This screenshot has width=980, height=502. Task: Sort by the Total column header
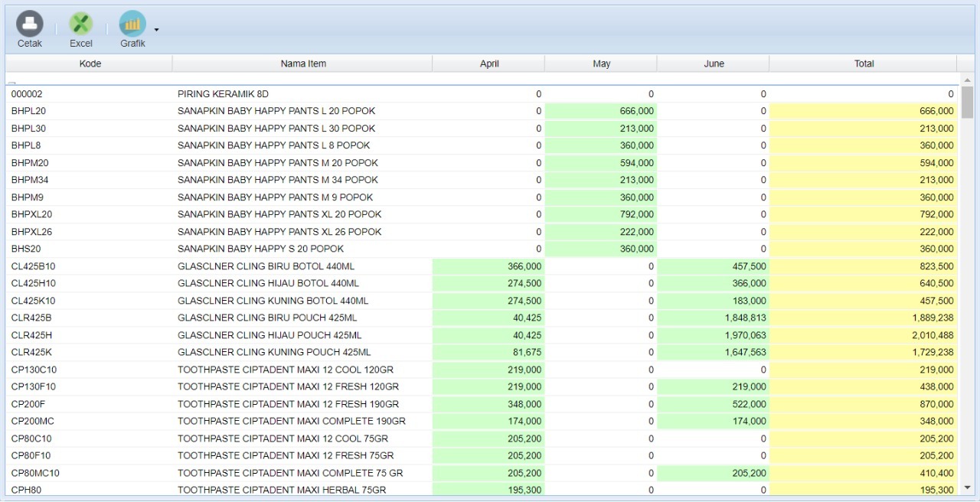click(x=864, y=64)
